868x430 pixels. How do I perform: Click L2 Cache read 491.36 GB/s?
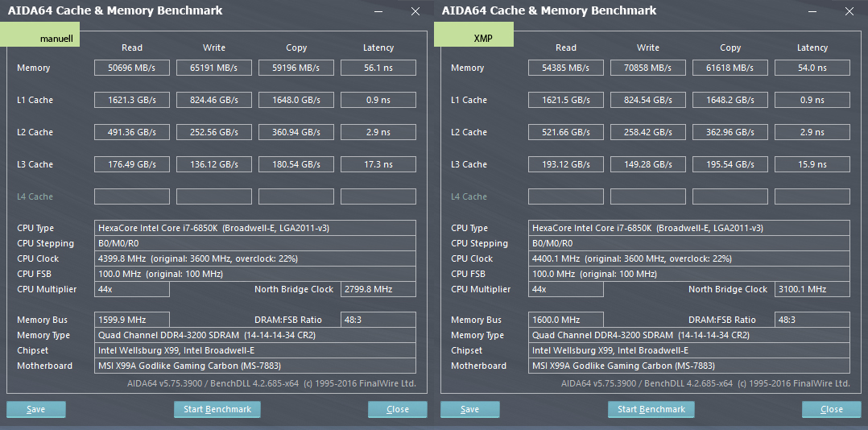(132, 132)
